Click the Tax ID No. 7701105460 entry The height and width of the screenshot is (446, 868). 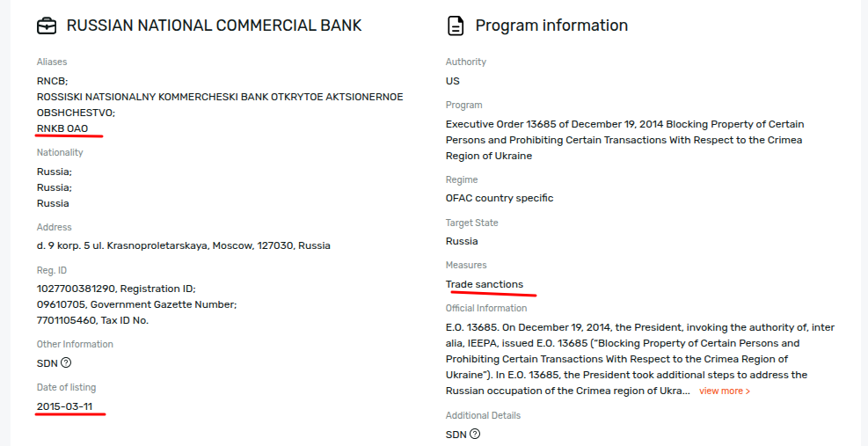click(92, 320)
